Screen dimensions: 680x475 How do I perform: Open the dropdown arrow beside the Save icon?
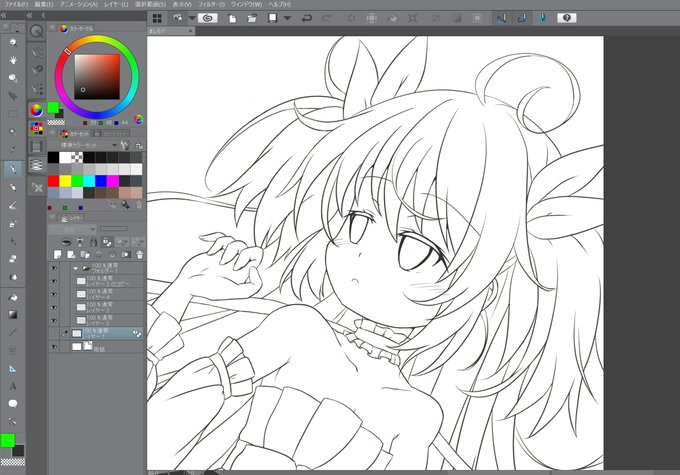coord(287,18)
